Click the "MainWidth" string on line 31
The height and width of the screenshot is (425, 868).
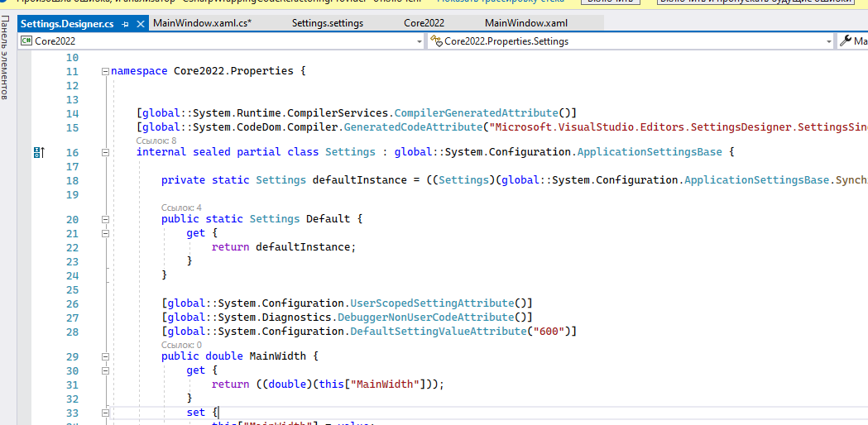coord(386,384)
